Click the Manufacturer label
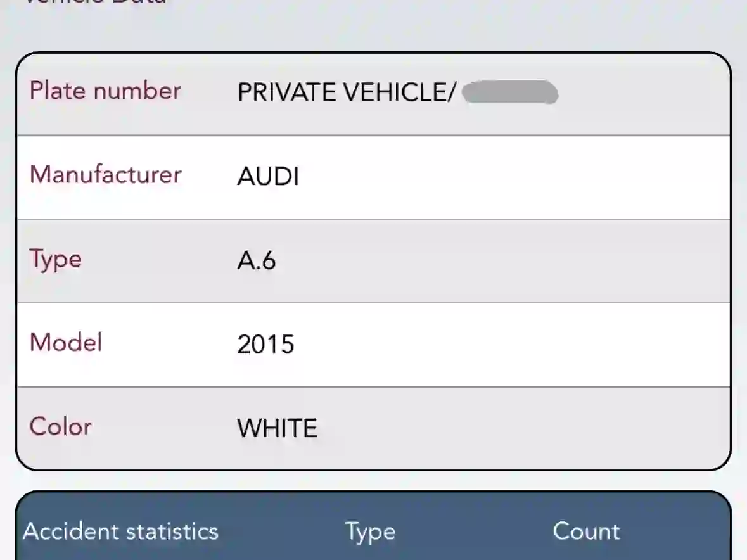The image size is (747, 560). 105,174
